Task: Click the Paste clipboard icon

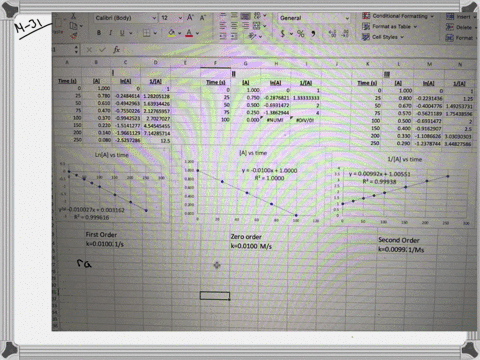Action: coord(58,23)
